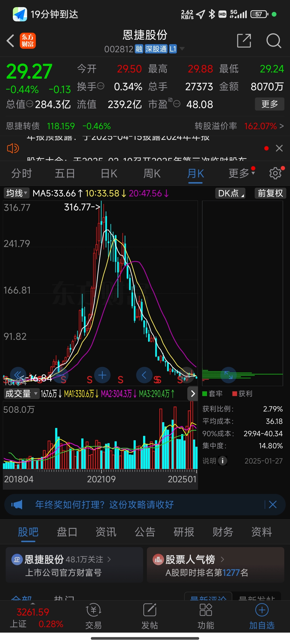Tap the 换手 info circle icon
290x644 pixels.
101,86
